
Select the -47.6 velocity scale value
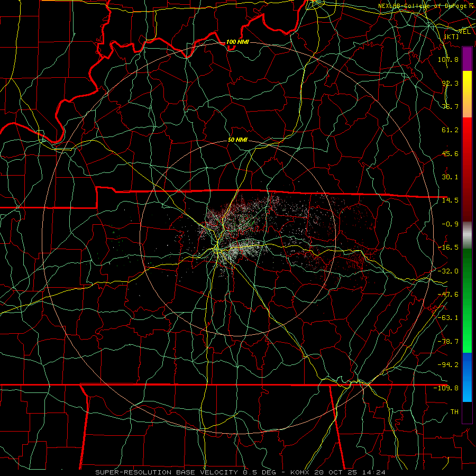[x=448, y=294]
